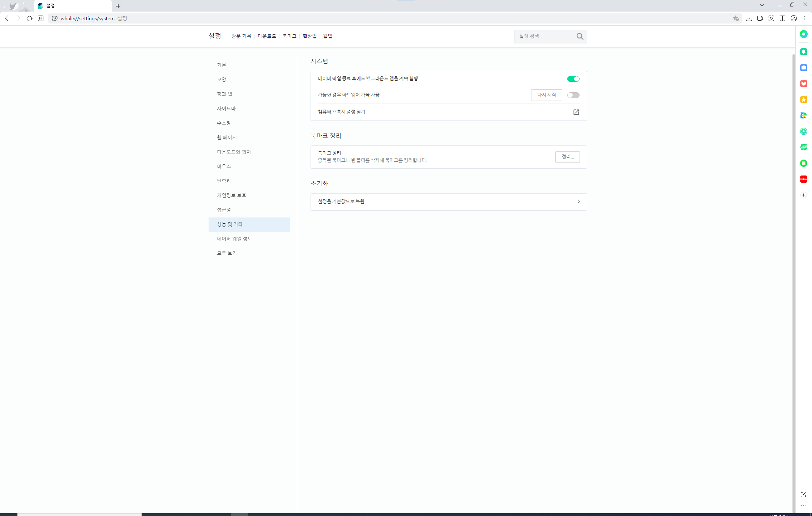Click the 다시 시작 restart button

tap(546, 95)
